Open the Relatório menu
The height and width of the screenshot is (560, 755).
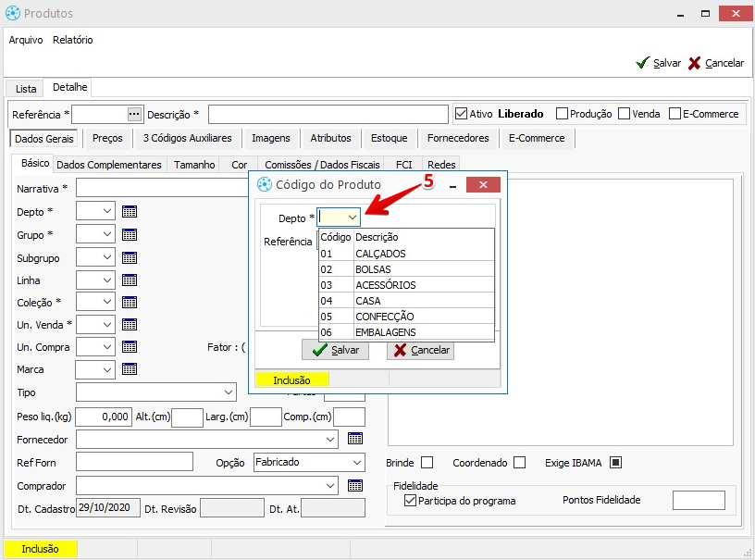click(72, 40)
